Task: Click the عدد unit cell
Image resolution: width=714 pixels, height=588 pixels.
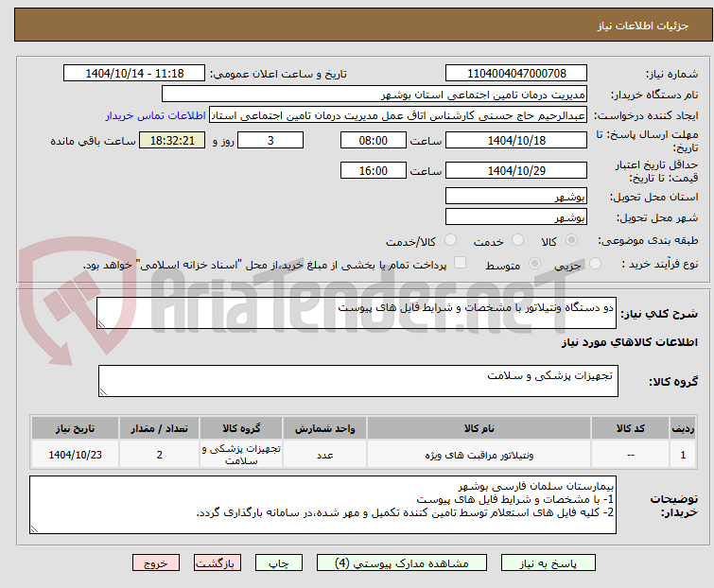Action: pos(324,455)
